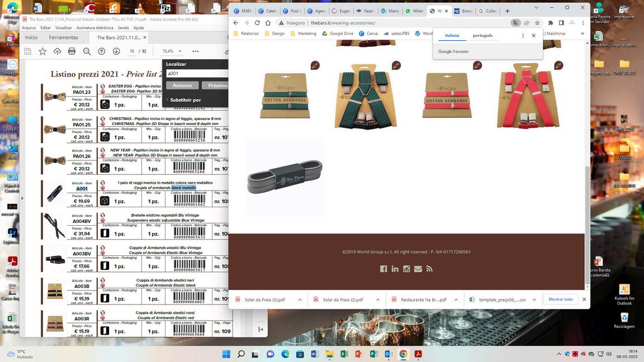This screenshot has height=362, width=644.
Task: Open the Janela menu in Acrobat
Action: coord(123,28)
